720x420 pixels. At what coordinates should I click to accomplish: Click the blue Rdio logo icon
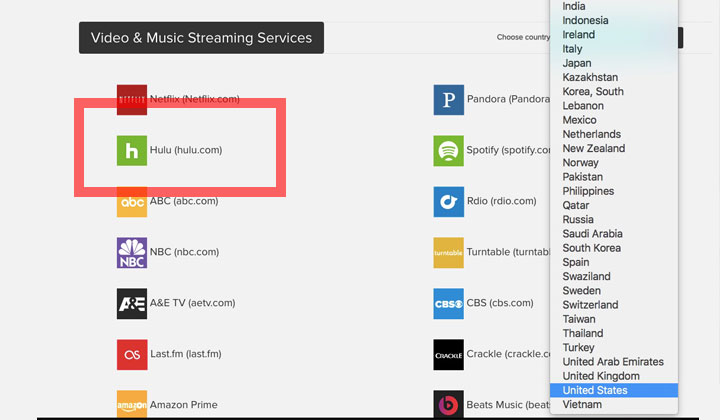point(449,202)
